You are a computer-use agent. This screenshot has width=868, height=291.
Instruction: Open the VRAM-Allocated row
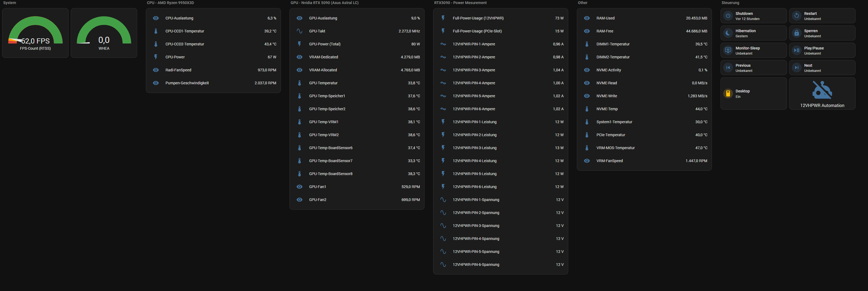pyautogui.click(x=357, y=70)
